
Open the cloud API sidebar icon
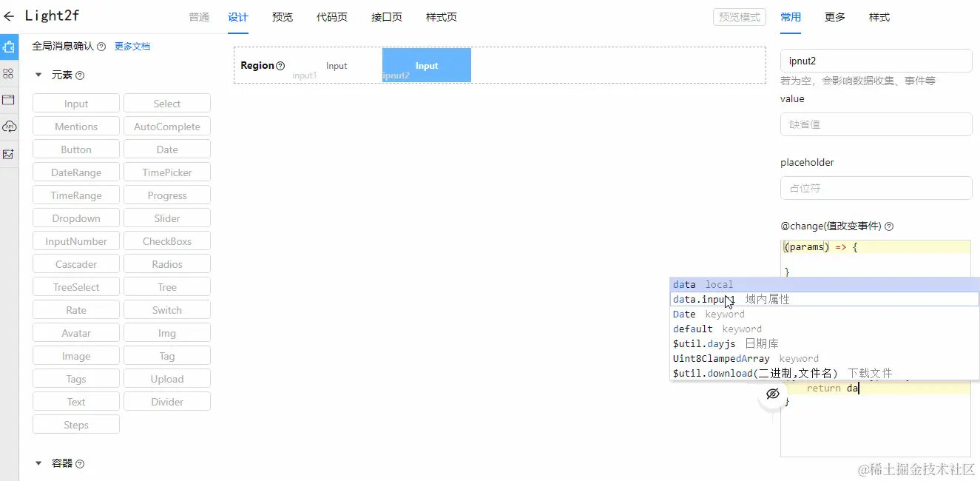click(x=9, y=127)
